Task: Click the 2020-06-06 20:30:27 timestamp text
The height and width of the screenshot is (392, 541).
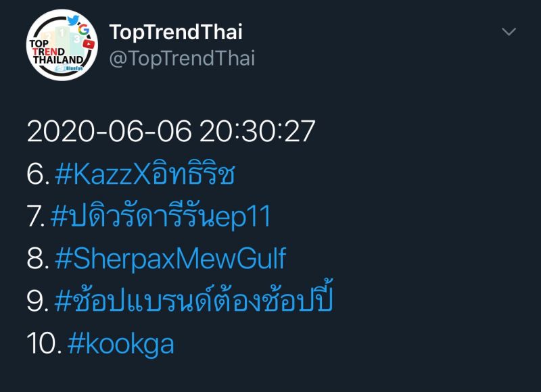Action: (x=171, y=131)
